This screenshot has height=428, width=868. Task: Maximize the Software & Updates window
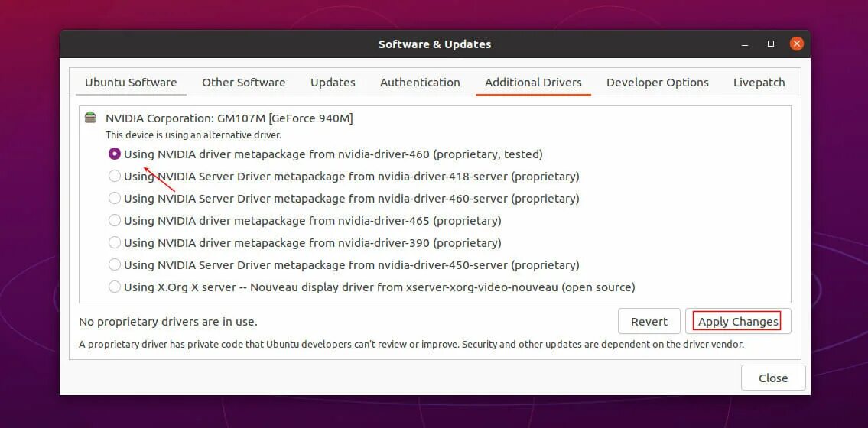(x=771, y=44)
